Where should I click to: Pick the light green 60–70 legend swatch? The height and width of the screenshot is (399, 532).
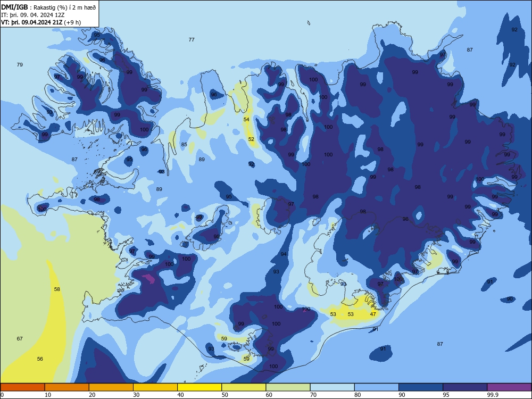288,387
